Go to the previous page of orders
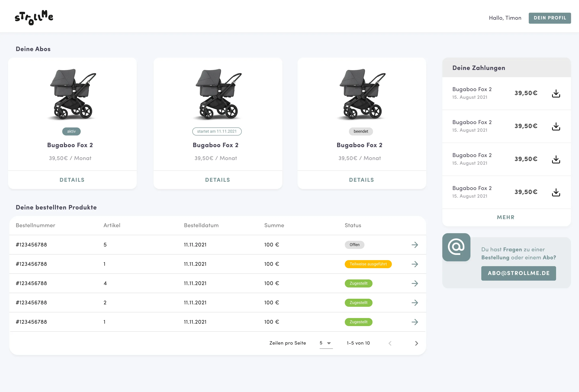This screenshot has height=392, width=579. click(x=390, y=343)
